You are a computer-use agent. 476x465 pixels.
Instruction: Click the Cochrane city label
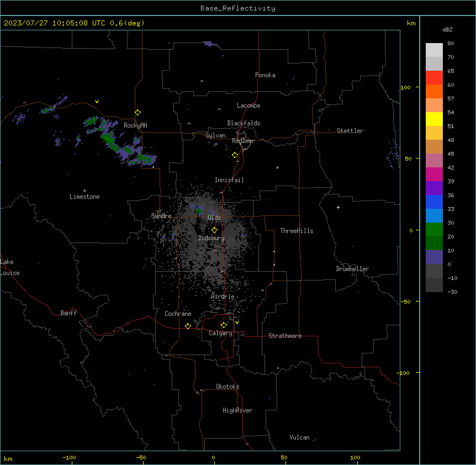(x=178, y=314)
